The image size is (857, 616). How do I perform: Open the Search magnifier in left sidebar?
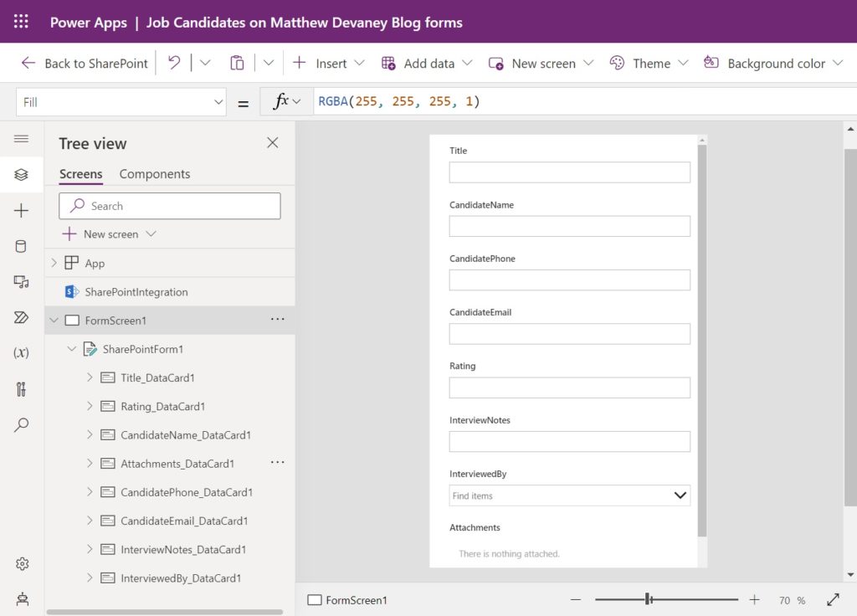click(21, 424)
